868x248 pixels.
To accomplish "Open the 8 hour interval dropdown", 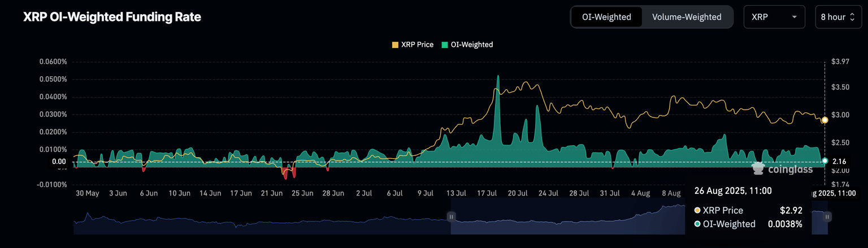I will tap(838, 17).
